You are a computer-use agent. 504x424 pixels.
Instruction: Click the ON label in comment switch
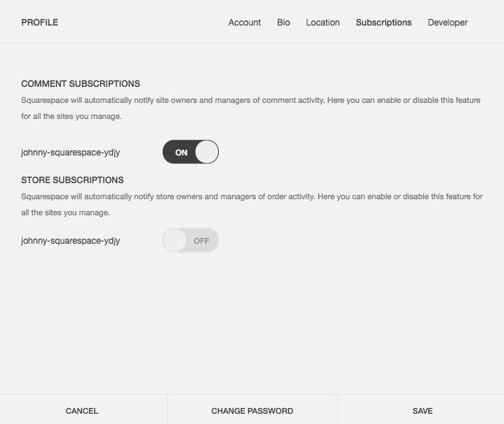181,153
